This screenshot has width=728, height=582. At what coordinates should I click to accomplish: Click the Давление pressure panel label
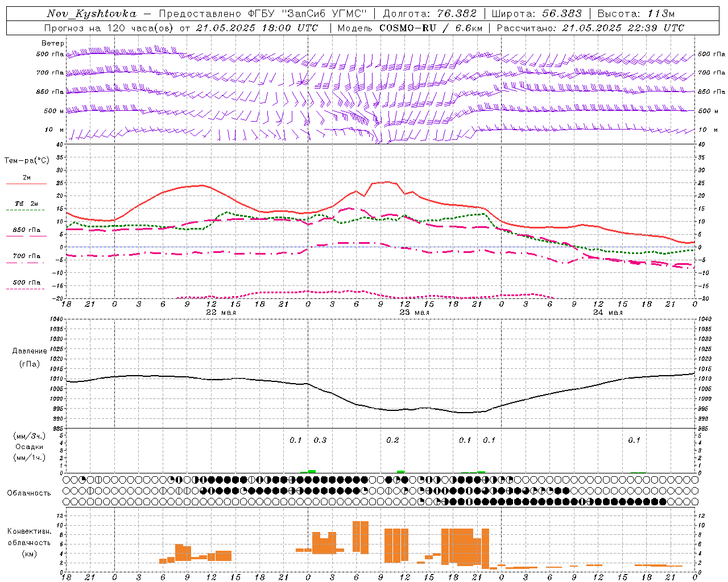pyautogui.click(x=30, y=351)
